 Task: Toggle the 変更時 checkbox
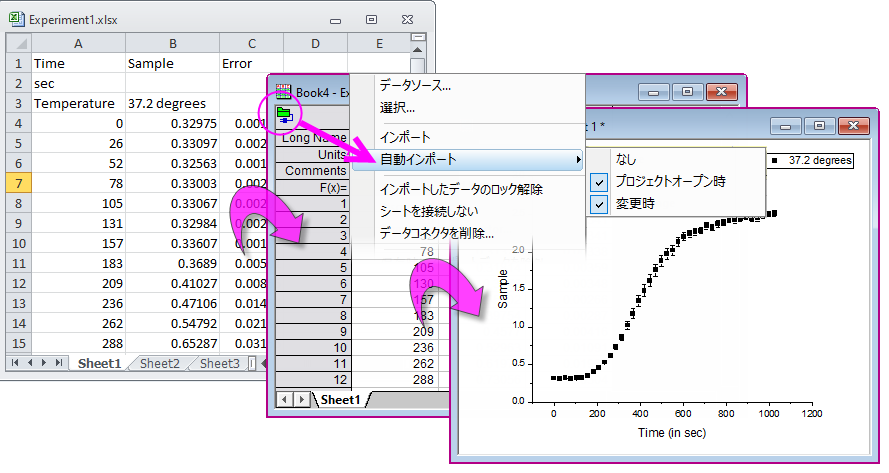pyautogui.click(x=599, y=204)
